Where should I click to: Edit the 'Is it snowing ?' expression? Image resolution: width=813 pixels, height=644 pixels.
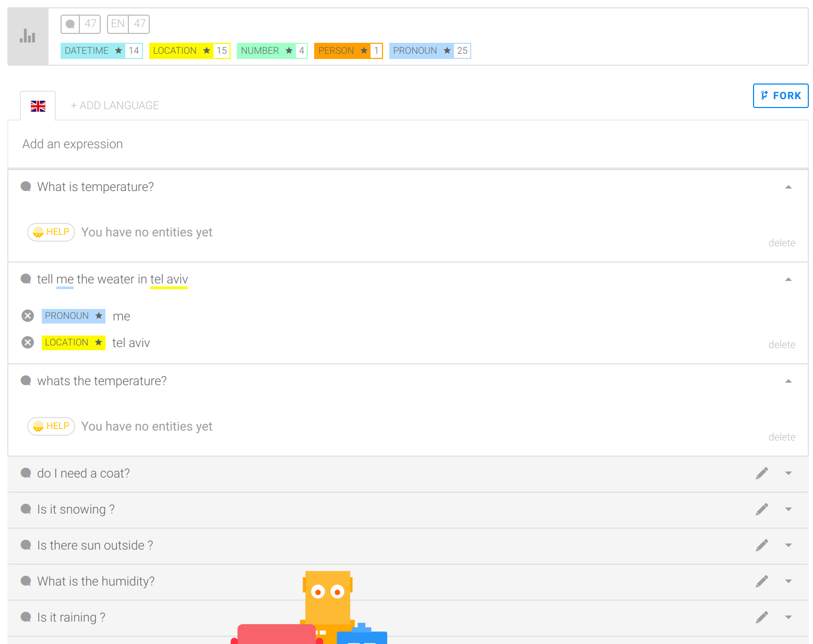click(762, 509)
